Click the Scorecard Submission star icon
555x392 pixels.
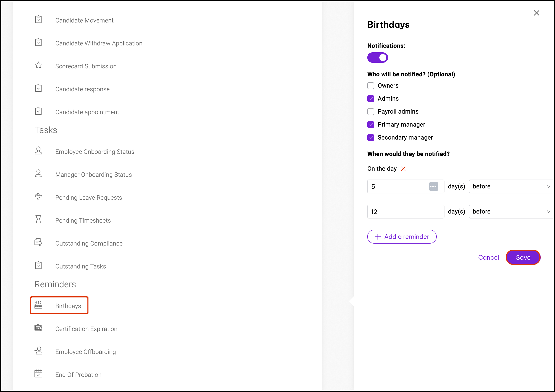tap(38, 65)
